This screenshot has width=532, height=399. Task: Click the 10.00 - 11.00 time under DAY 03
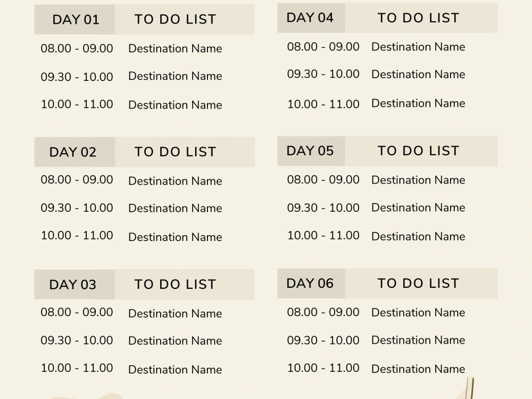pos(77,368)
